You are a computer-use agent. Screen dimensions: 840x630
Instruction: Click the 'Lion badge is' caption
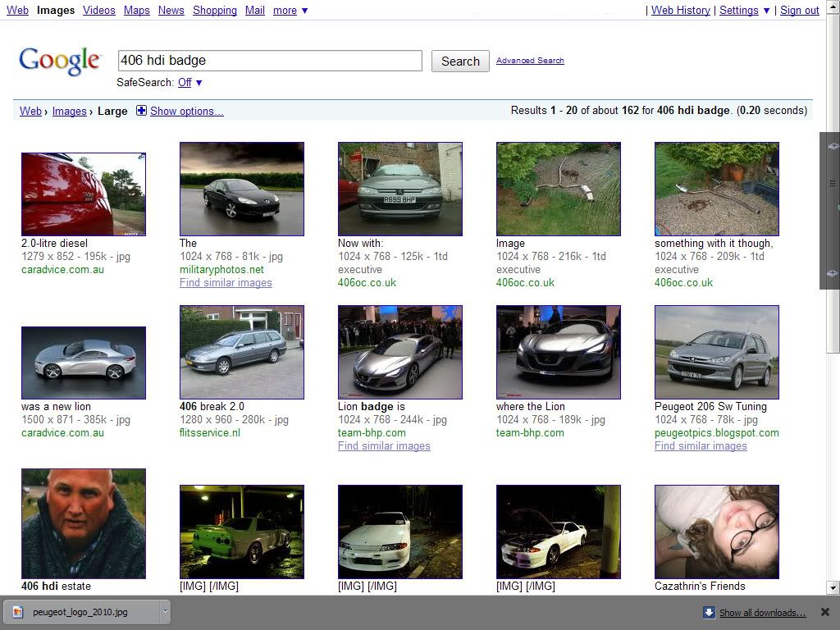372,406
